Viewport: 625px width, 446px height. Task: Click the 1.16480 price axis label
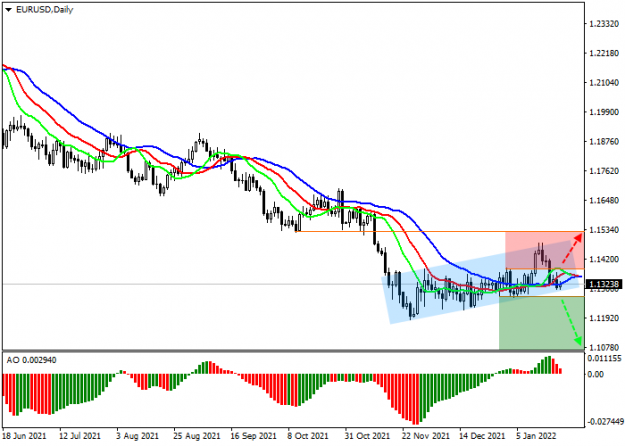[605, 200]
